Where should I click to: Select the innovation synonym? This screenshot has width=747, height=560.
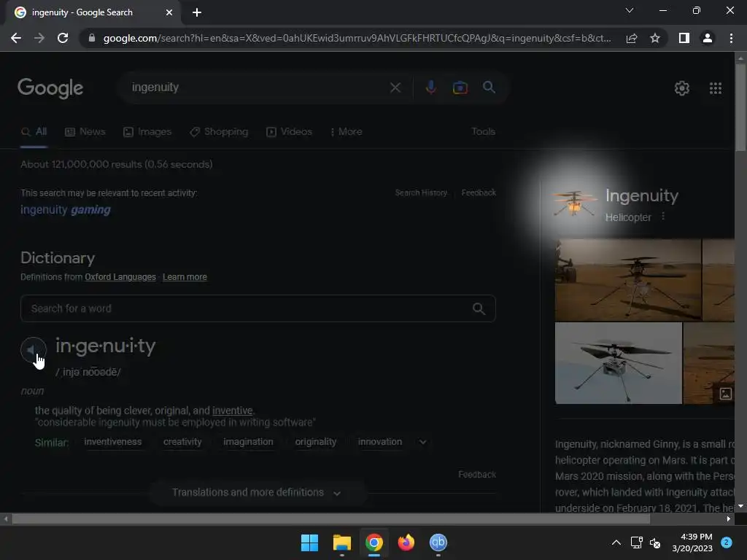pos(379,442)
